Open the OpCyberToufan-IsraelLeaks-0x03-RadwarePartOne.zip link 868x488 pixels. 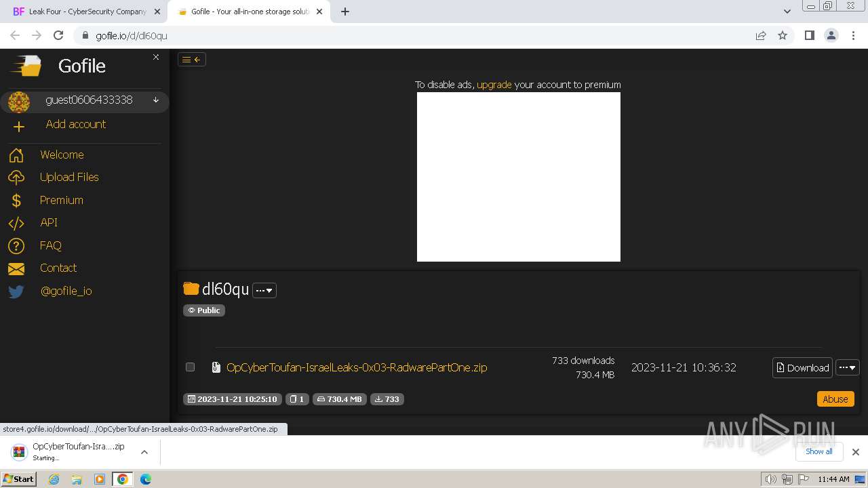[357, 367]
